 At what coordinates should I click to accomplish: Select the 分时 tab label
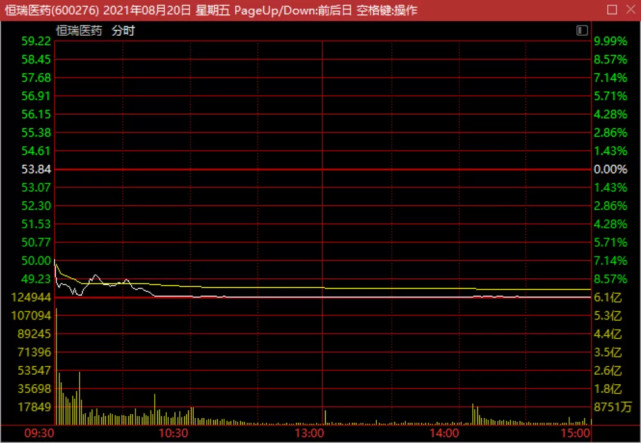tap(123, 31)
